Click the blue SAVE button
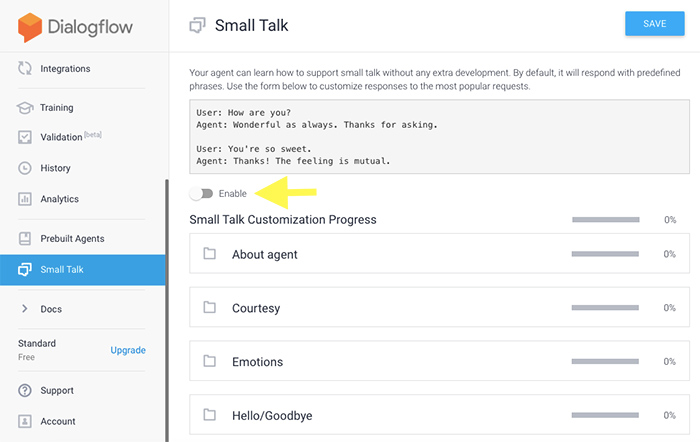This screenshot has width=700, height=442. pyautogui.click(x=654, y=24)
